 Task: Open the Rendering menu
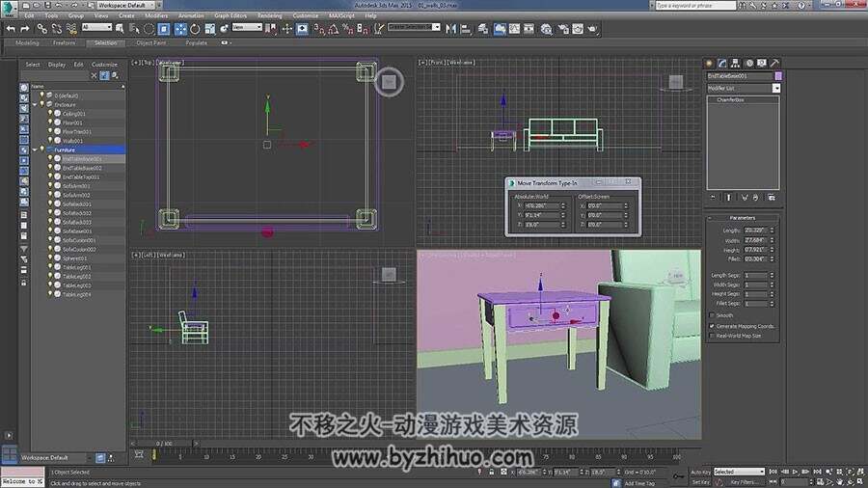click(270, 15)
